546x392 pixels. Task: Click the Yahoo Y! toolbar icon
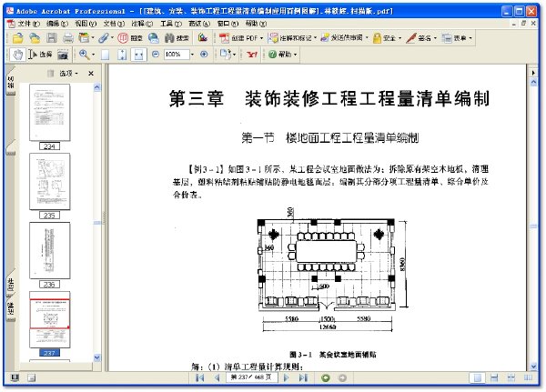(x=252, y=55)
